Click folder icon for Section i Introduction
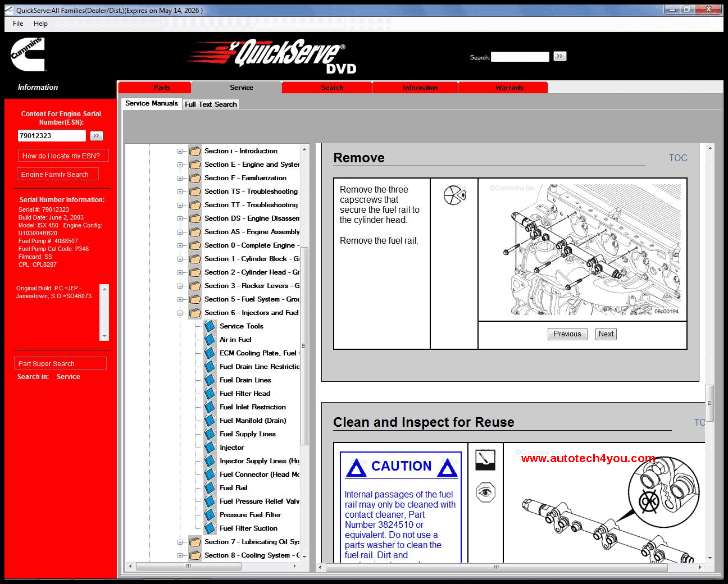 [x=195, y=151]
